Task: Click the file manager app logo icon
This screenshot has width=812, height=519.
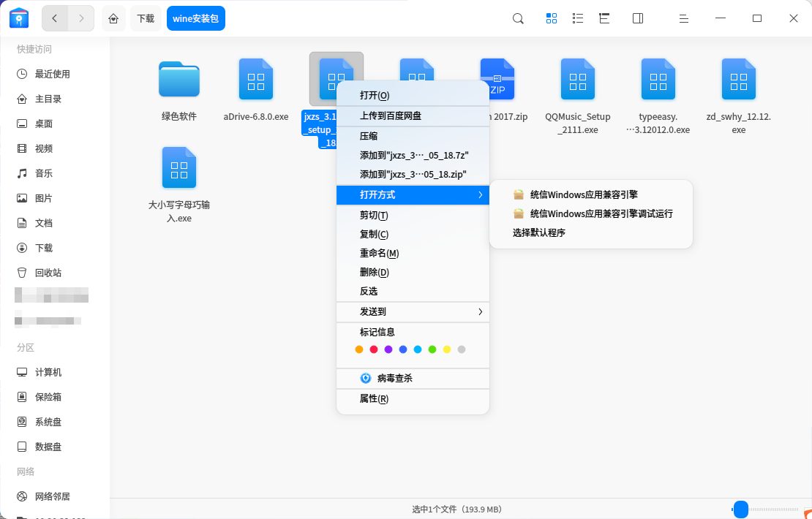Action: [x=19, y=18]
